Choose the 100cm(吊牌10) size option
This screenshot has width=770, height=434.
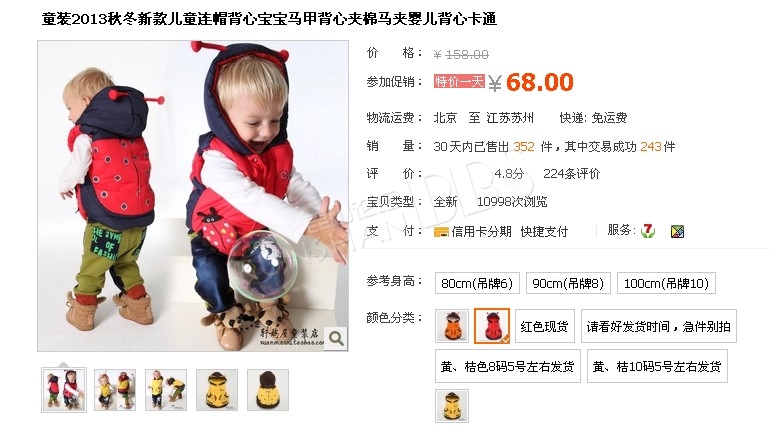point(666,283)
